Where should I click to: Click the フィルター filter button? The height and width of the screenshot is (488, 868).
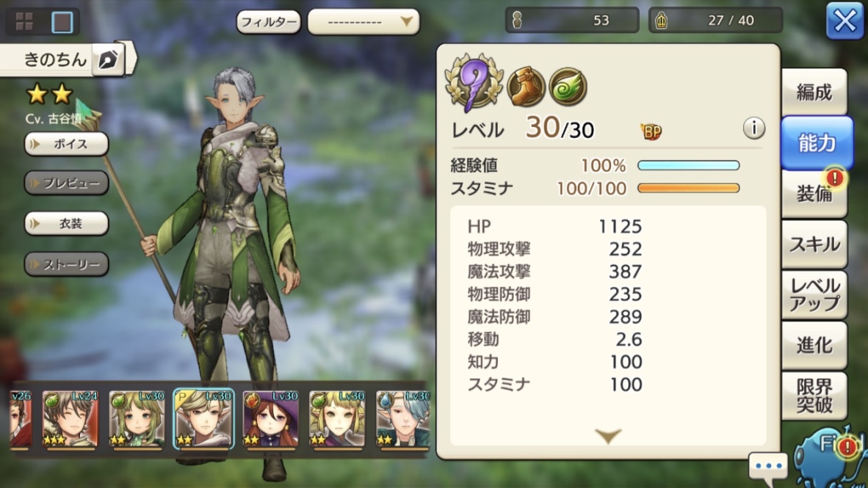click(x=269, y=22)
